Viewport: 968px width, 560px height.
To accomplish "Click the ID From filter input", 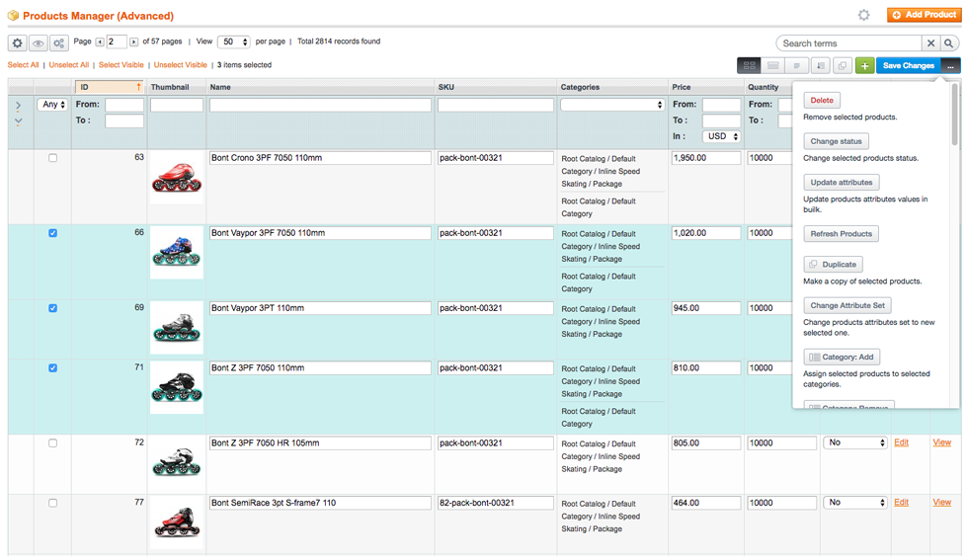I will click(124, 105).
